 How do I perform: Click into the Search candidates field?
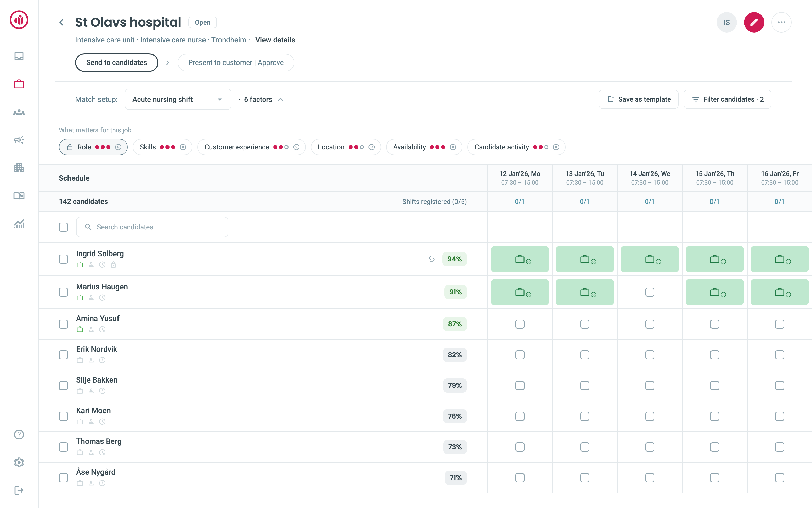pyautogui.click(x=152, y=227)
